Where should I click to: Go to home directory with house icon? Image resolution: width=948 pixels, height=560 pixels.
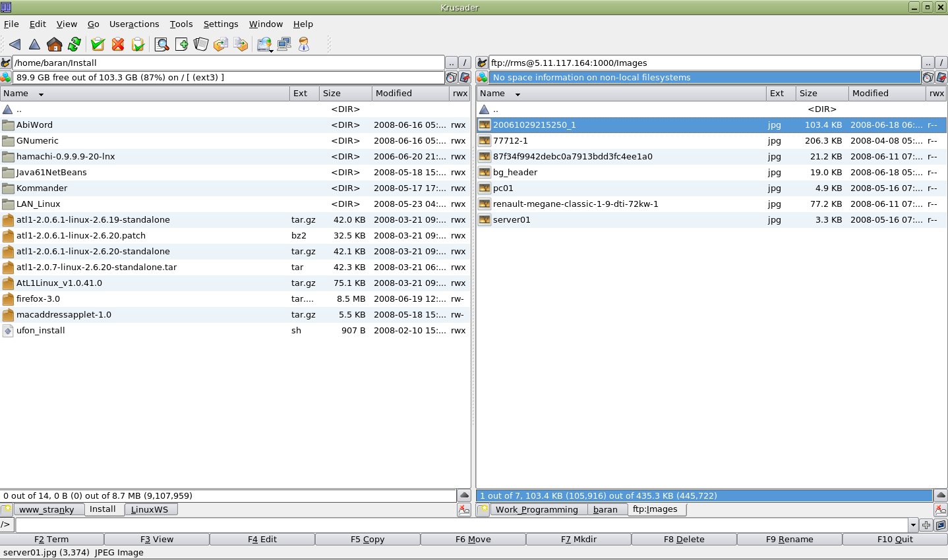(55, 44)
